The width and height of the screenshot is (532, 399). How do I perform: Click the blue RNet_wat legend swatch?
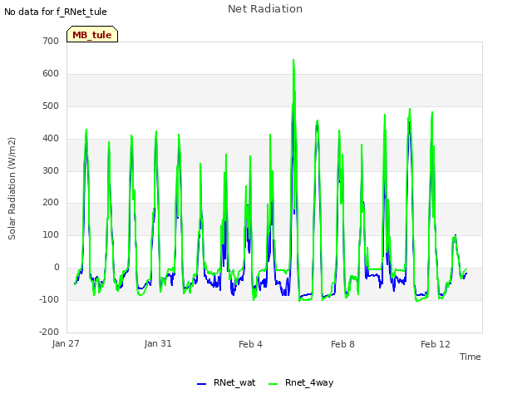click(x=201, y=384)
